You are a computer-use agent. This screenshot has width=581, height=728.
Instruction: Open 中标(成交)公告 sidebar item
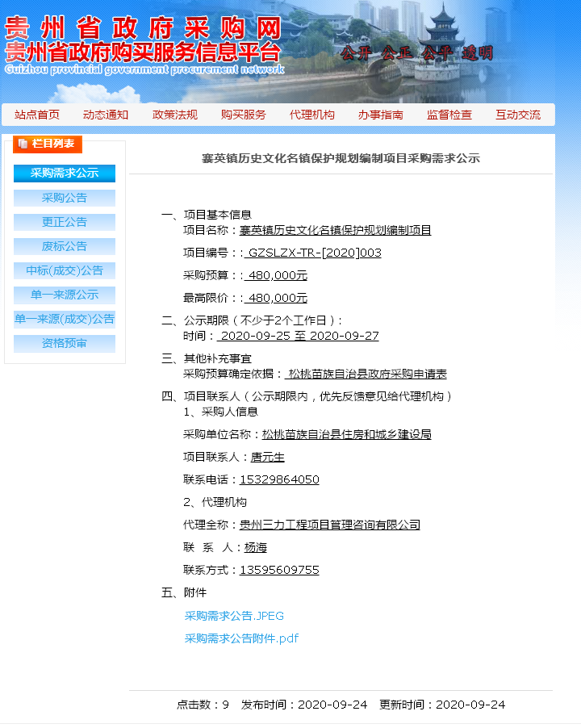click(65, 270)
